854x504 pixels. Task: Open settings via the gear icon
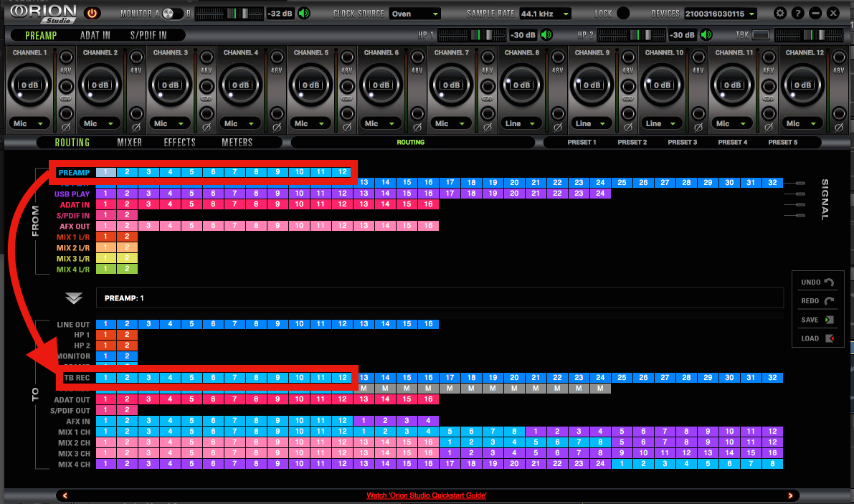(780, 13)
